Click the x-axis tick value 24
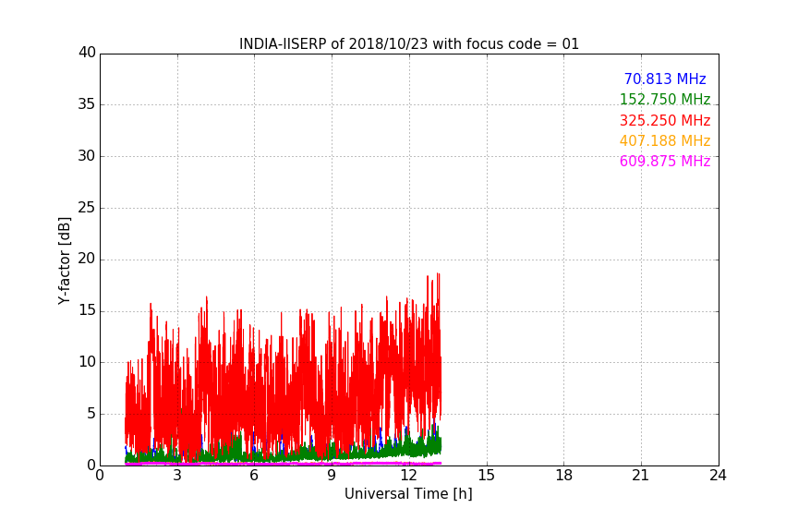The height and width of the screenshot is (532, 798). [x=718, y=476]
